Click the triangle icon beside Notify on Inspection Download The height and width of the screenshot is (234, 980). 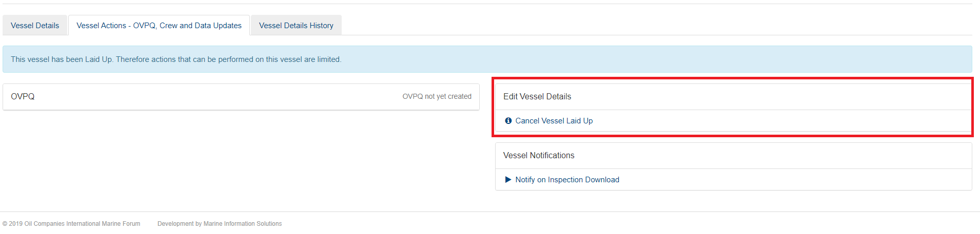click(x=508, y=180)
